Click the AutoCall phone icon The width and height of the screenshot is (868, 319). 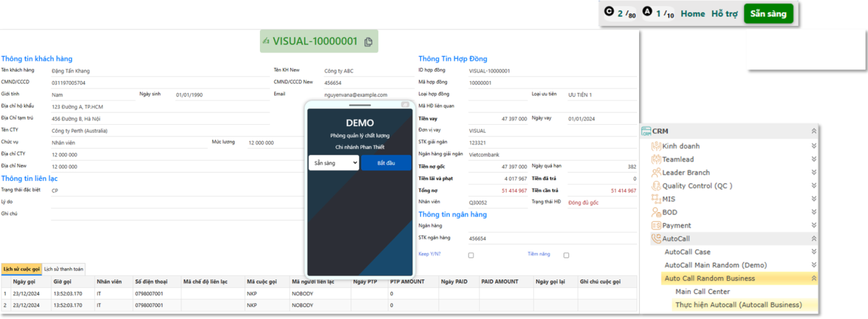click(656, 239)
